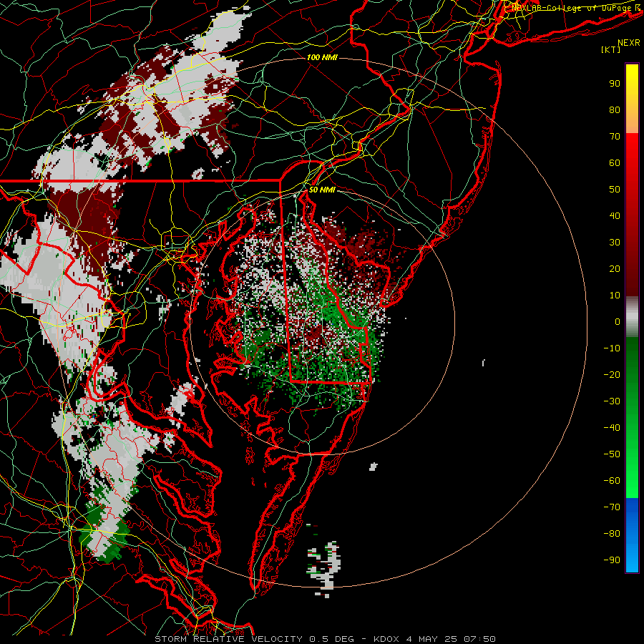The height and width of the screenshot is (644, 644).
Task: Click the "100 NMI" range ring label
Action: point(322,57)
